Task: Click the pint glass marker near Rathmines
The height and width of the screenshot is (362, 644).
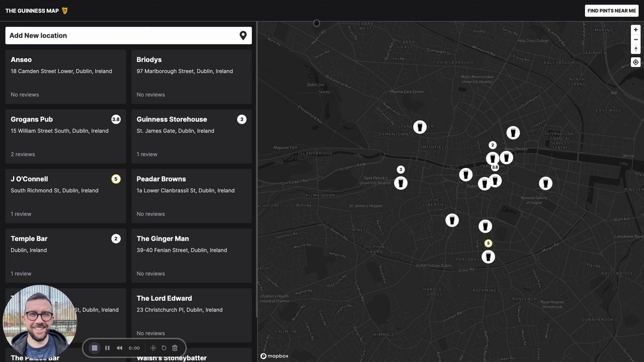Action: pos(488,256)
